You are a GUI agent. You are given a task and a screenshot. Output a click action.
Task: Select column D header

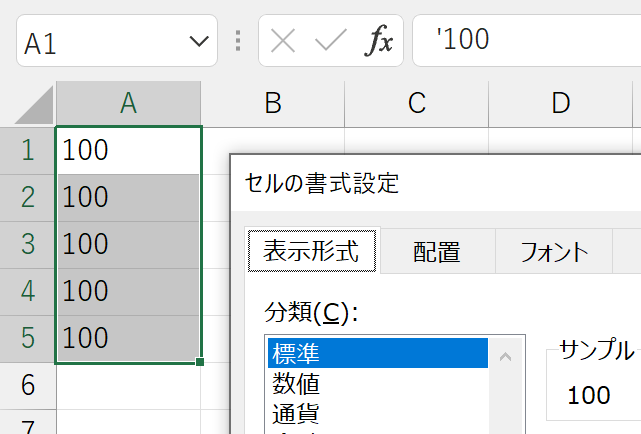point(560,103)
